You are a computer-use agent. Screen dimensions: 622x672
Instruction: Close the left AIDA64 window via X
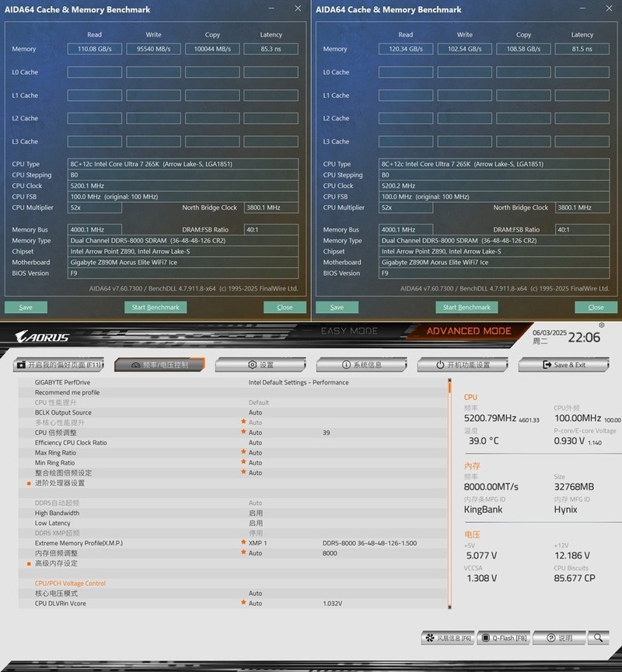pyautogui.click(x=298, y=8)
